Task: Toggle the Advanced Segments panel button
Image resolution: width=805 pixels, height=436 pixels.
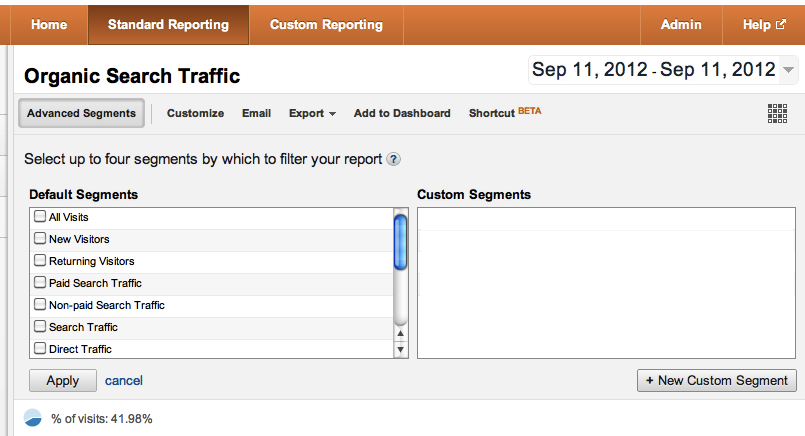Action: [82, 113]
